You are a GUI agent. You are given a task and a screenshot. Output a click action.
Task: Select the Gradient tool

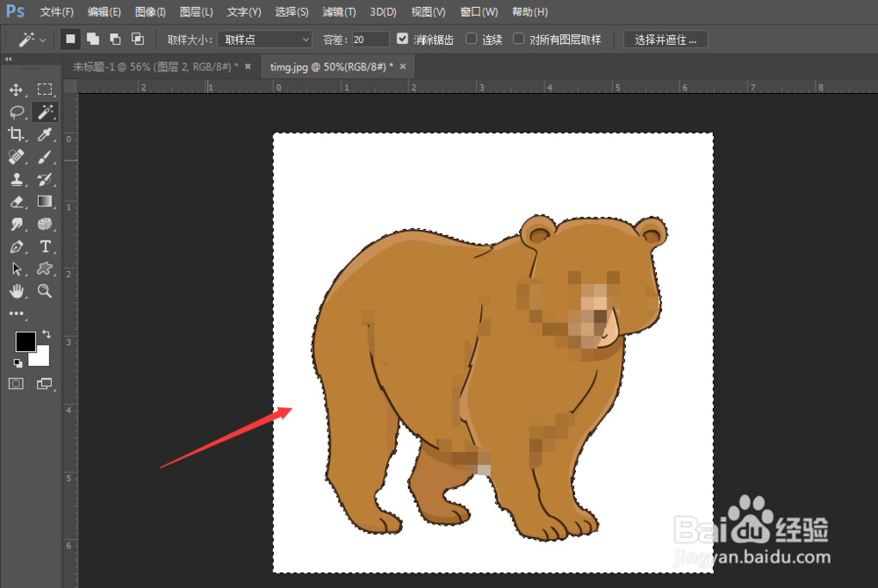coord(45,201)
